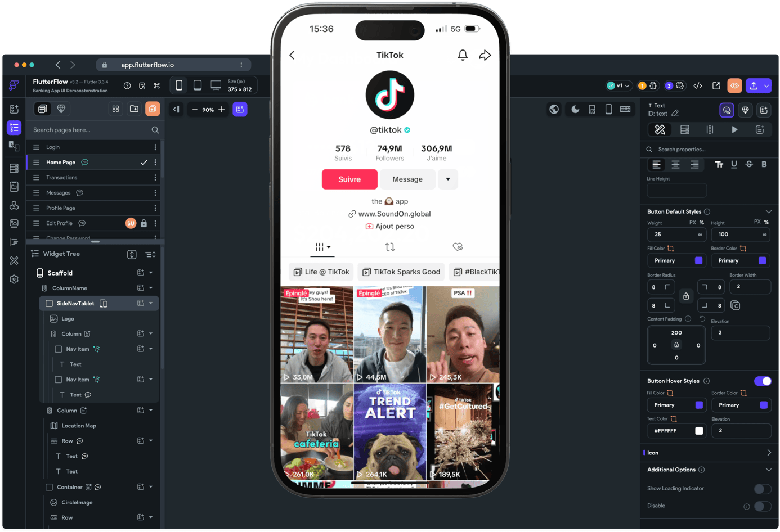The image size is (780, 532).
Task: Click the keyboard icon on canvas toolbar
Action: tap(625, 109)
